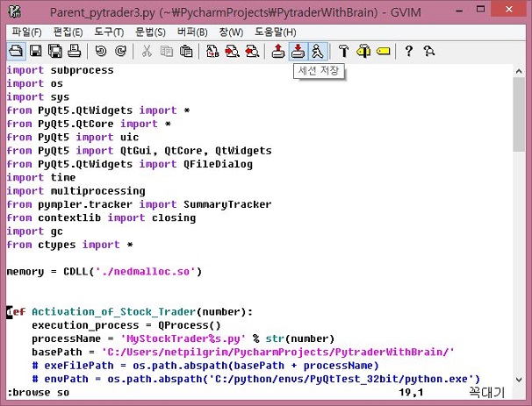Click the basePath string value
The height and width of the screenshot is (406, 532).
point(278,353)
